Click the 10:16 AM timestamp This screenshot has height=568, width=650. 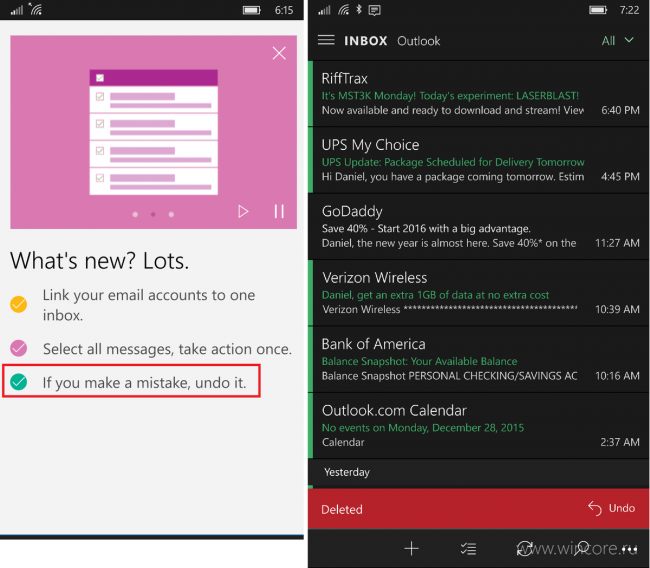click(617, 376)
